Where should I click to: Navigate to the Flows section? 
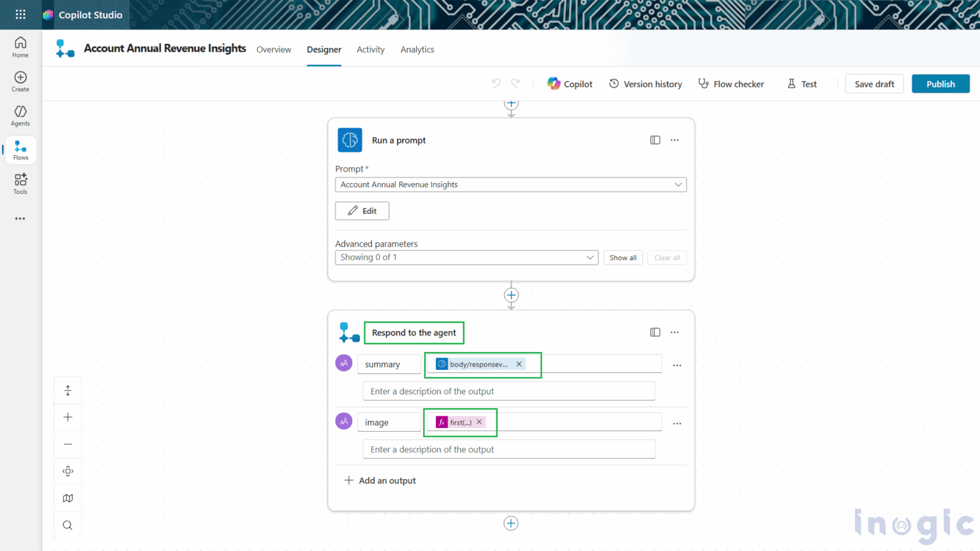(20, 150)
